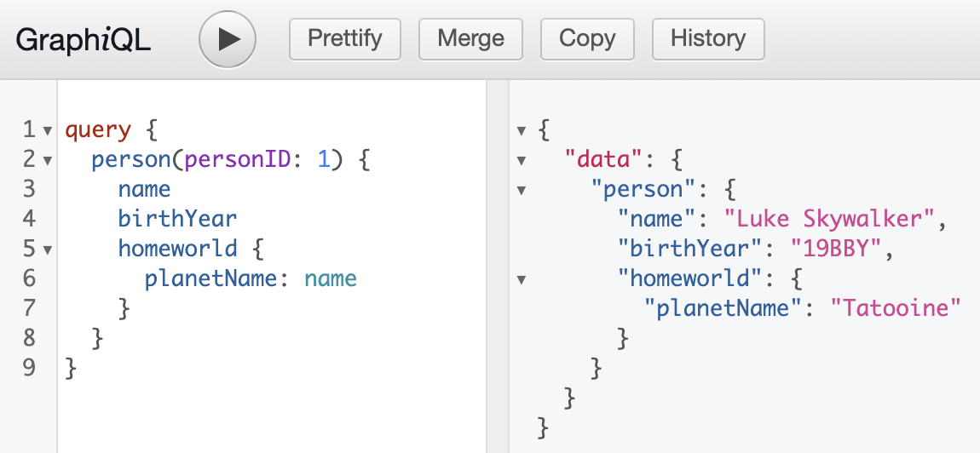Click line number 6 in the gutter
980x453 pixels.
point(29,278)
